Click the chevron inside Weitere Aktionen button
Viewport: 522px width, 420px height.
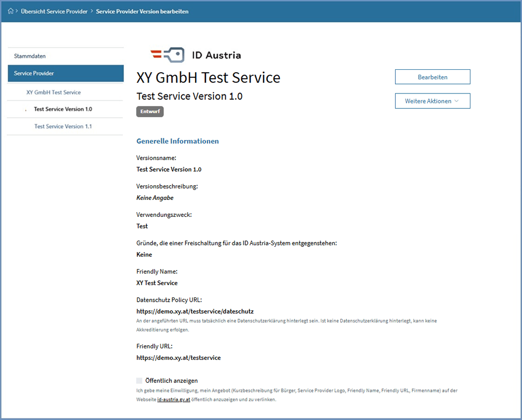[457, 100]
